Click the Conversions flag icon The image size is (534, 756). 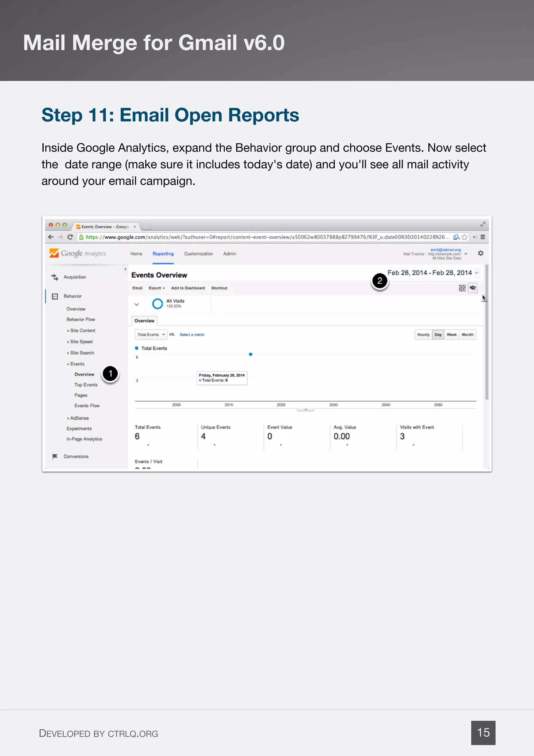55,456
